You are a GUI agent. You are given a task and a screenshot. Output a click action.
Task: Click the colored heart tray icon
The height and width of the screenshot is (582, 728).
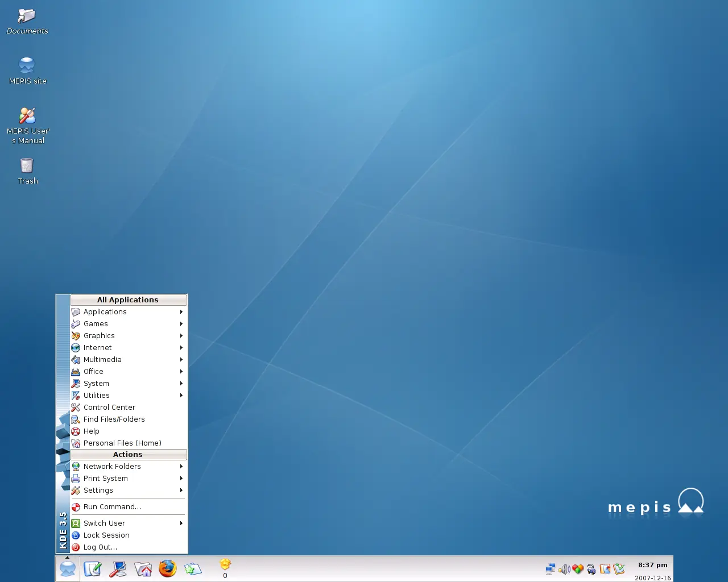tap(578, 569)
